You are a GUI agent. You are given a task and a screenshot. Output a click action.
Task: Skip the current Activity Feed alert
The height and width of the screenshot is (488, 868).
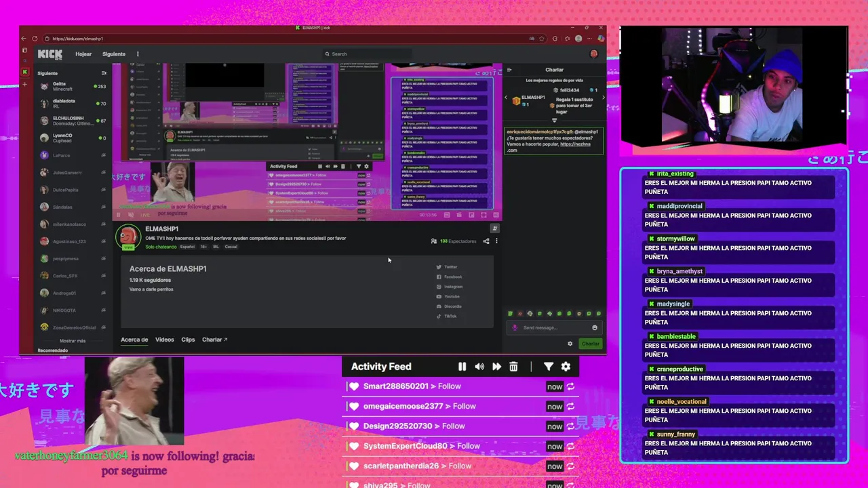click(x=496, y=367)
